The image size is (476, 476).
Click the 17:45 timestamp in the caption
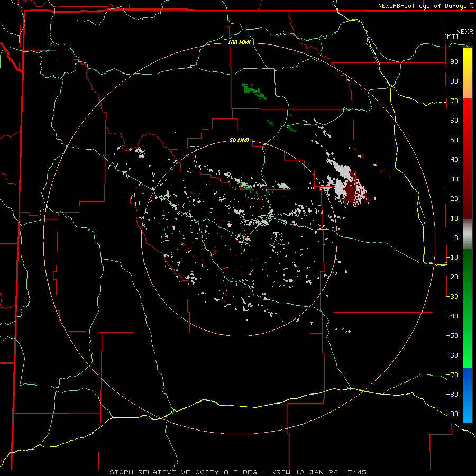[355, 472]
